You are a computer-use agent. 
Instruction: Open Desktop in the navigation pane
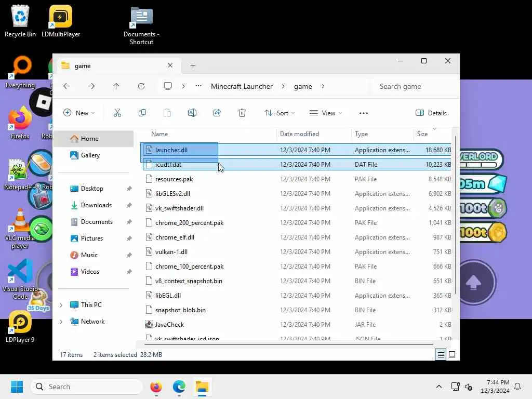point(94,189)
